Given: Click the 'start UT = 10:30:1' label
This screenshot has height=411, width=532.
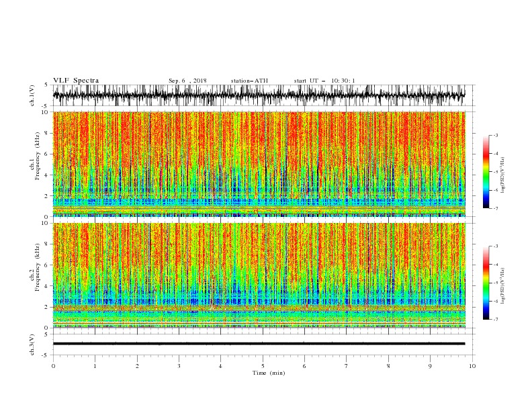Looking at the screenshot, I should 324,81.
